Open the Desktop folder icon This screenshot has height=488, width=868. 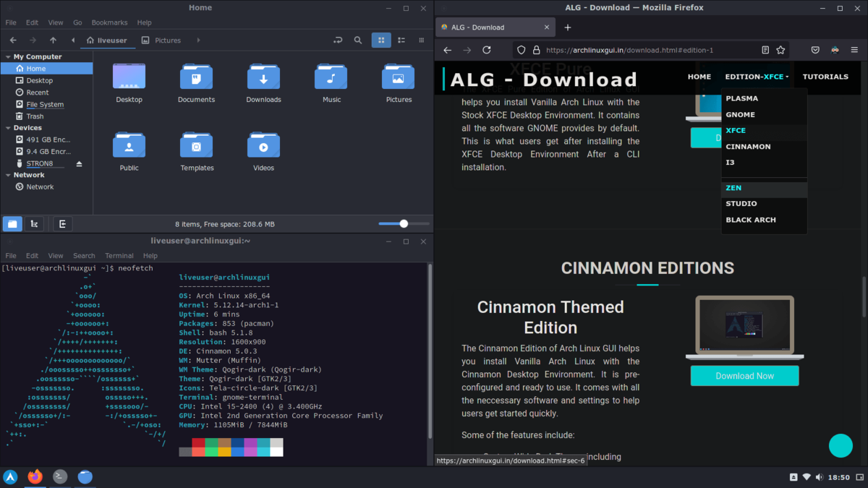[x=129, y=77]
